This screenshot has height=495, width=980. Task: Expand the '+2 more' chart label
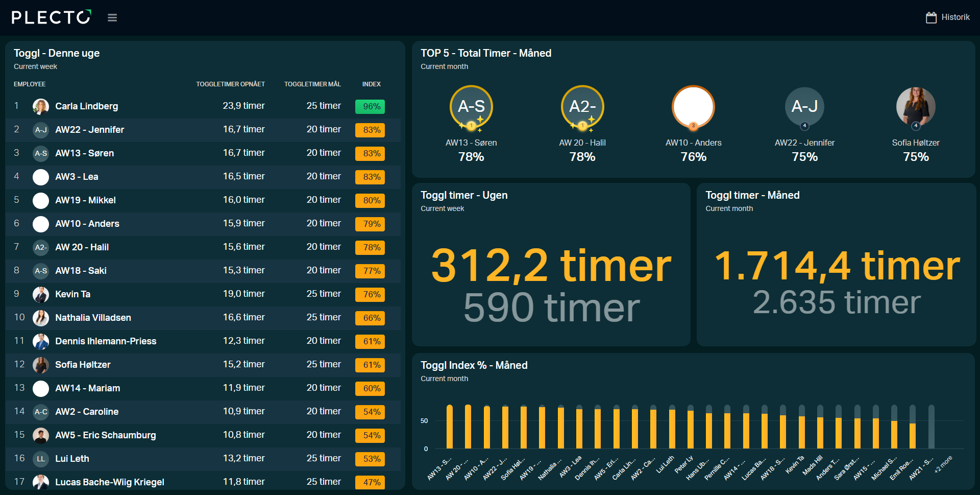point(943,464)
